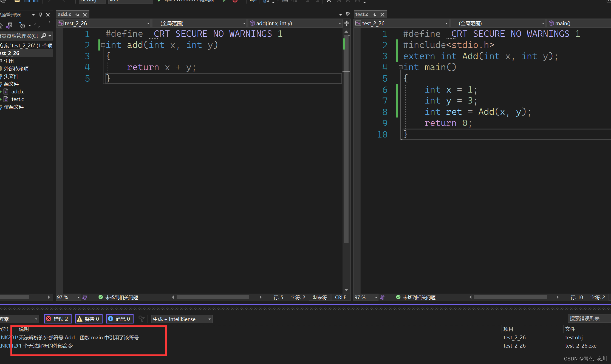Click the clear filters icon in error list
Screen dimensions: 611x364
142,319
